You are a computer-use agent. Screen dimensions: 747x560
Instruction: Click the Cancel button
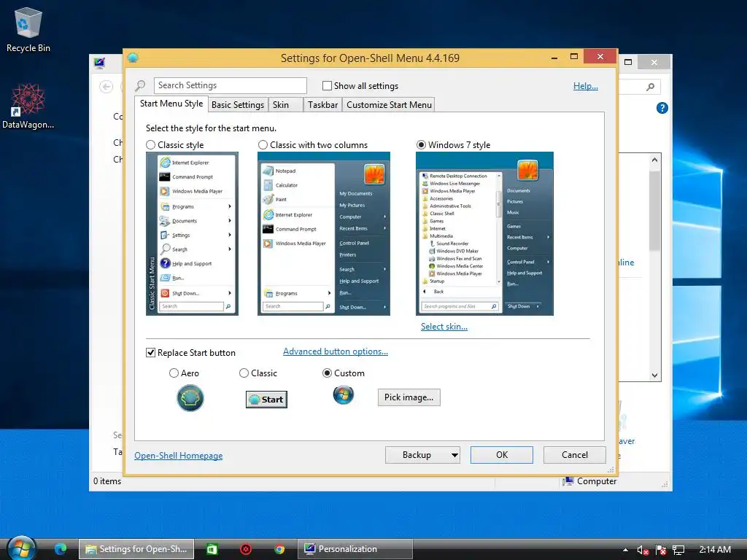pyautogui.click(x=575, y=455)
